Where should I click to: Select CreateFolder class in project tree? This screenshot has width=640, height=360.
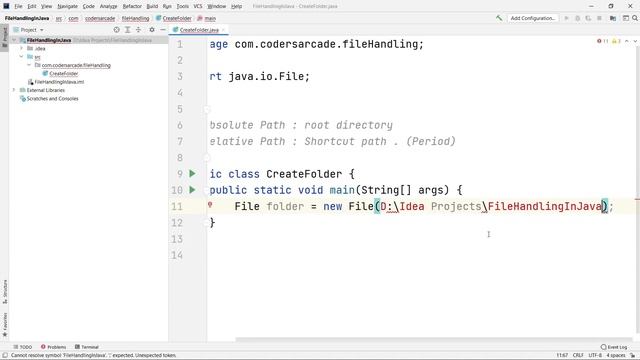click(x=64, y=73)
